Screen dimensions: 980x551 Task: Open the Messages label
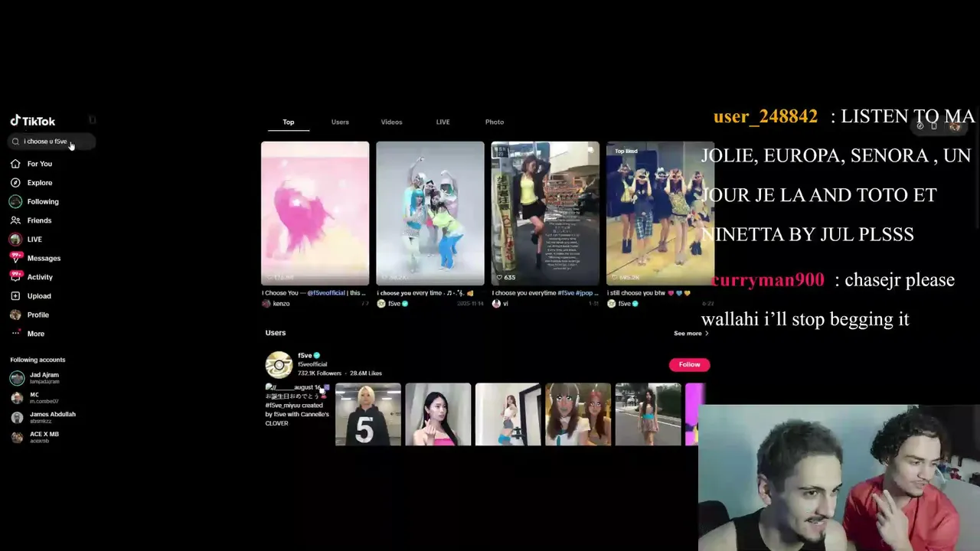click(44, 259)
